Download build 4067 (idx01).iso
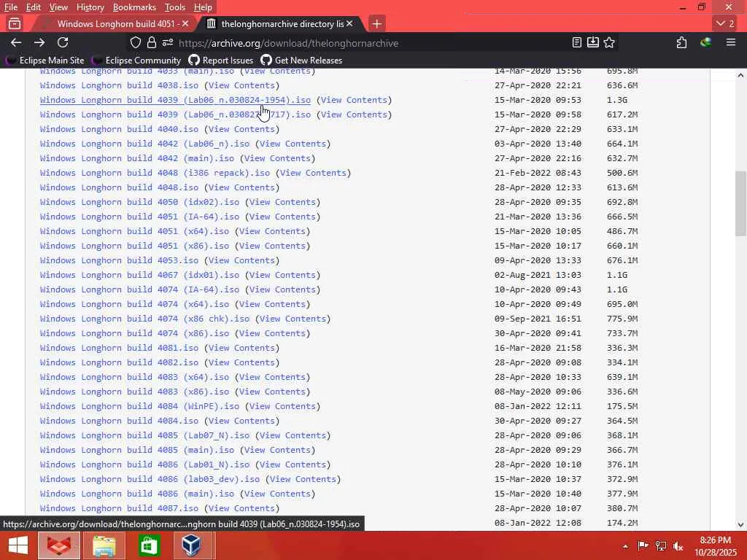 (139, 275)
